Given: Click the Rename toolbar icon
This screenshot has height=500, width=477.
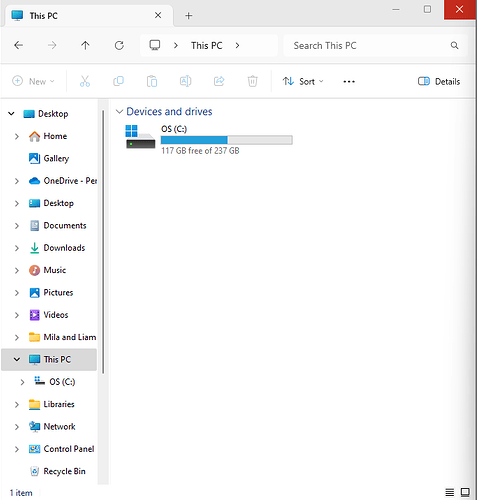Looking at the screenshot, I should (x=186, y=81).
